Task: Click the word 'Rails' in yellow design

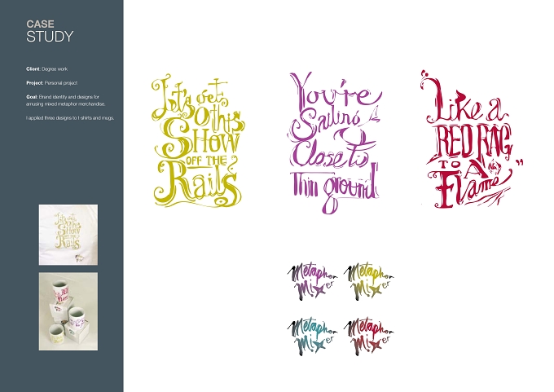Action: [x=198, y=184]
